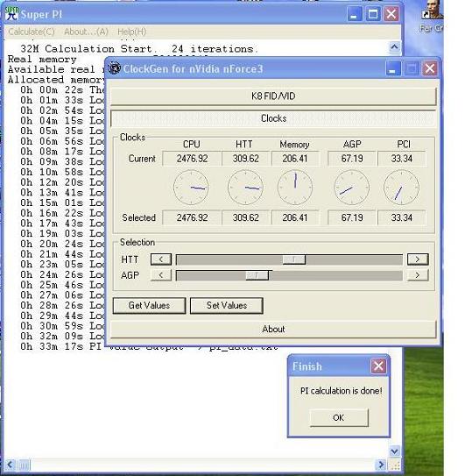Click Super PI horizontal scroll left arrow
This screenshot has width=465, height=476.
point(10,465)
